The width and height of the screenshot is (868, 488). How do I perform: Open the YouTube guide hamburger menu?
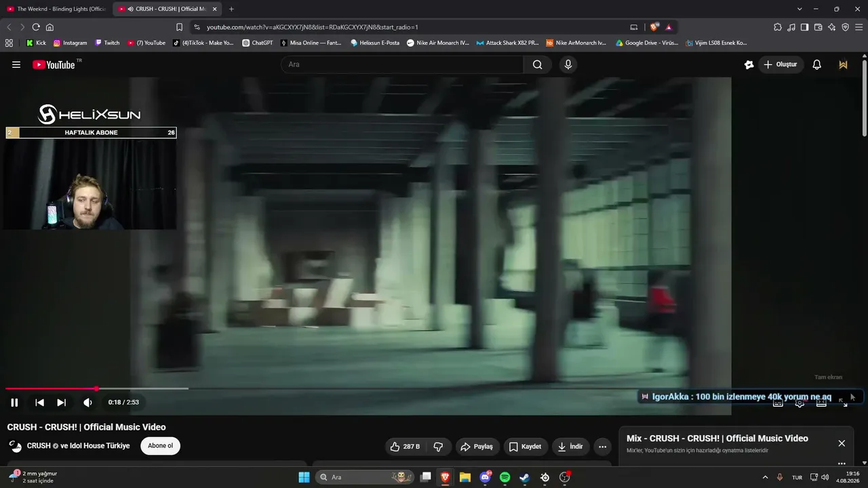[x=16, y=64]
